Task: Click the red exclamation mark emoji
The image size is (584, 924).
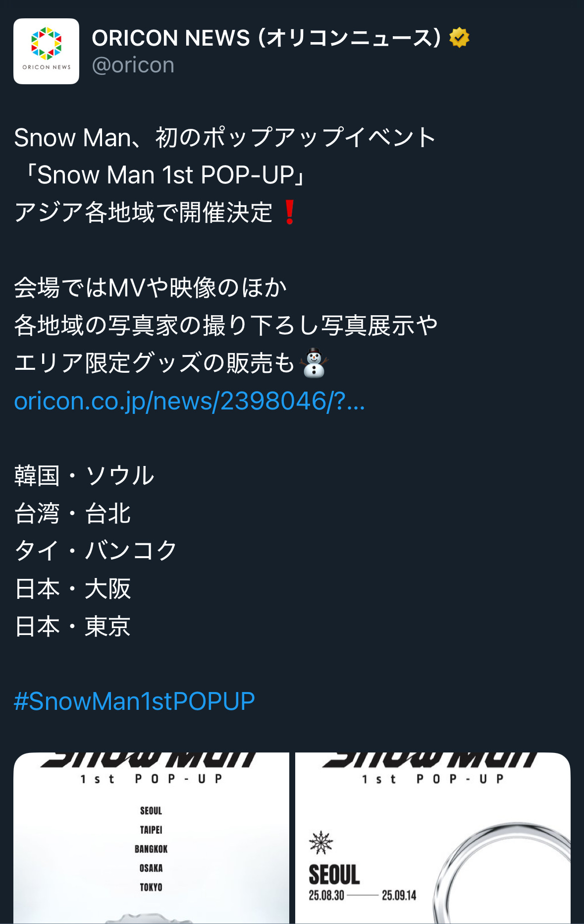Action: (290, 213)
